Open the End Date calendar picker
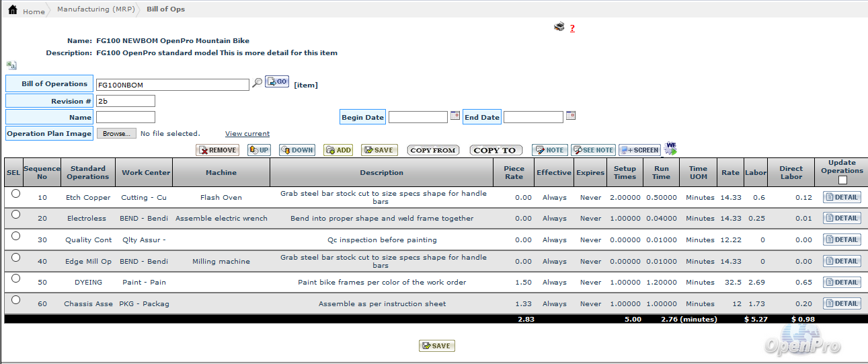 coord(571,116)
